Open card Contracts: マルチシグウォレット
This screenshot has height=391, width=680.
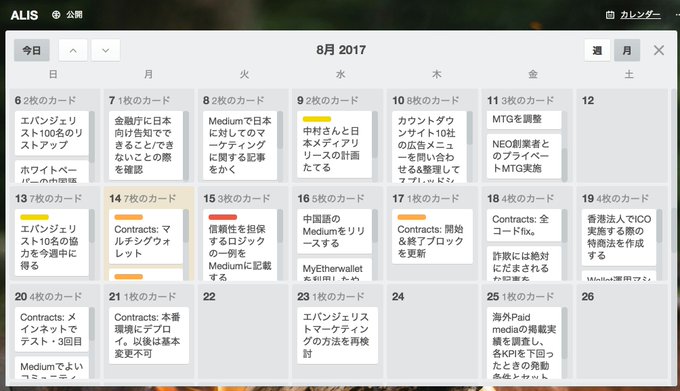pyautogui.click(x=146, y=237)
